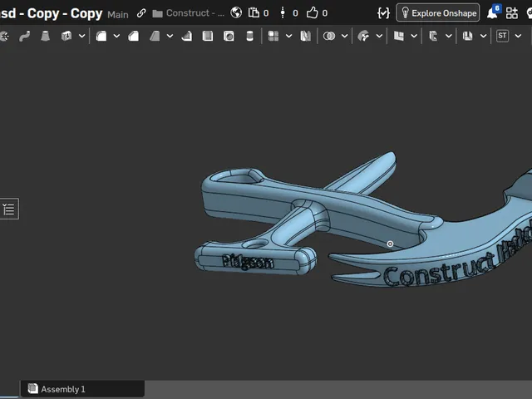Image resolution: width=532 pixels, height=399 pixels.
Task: Open the custom features variable icon
Action: 383,13
